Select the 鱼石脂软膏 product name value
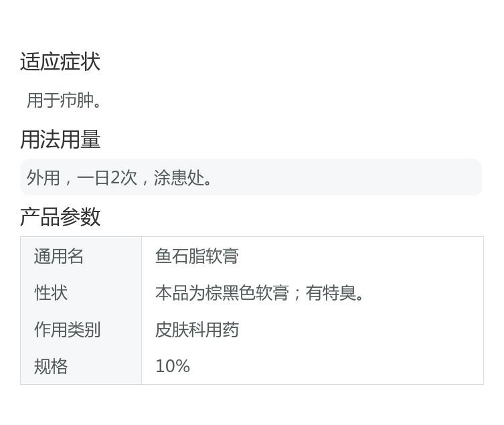Viewport: 504px width, 425px height. pos(197,256)
